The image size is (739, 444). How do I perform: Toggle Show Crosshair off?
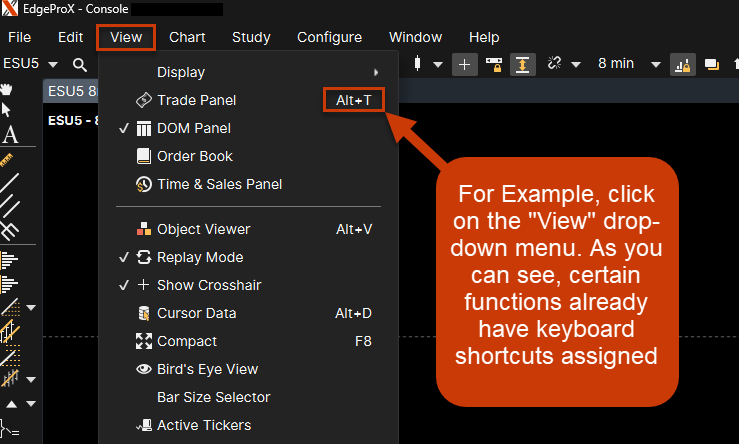208,285
